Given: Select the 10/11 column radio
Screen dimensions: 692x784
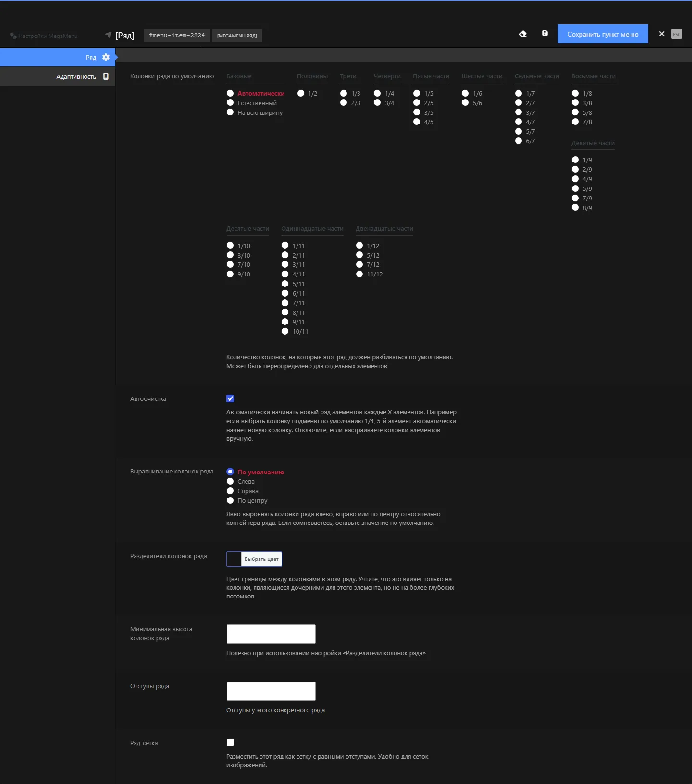Looking at the screenshot, I should click(285, 331).
